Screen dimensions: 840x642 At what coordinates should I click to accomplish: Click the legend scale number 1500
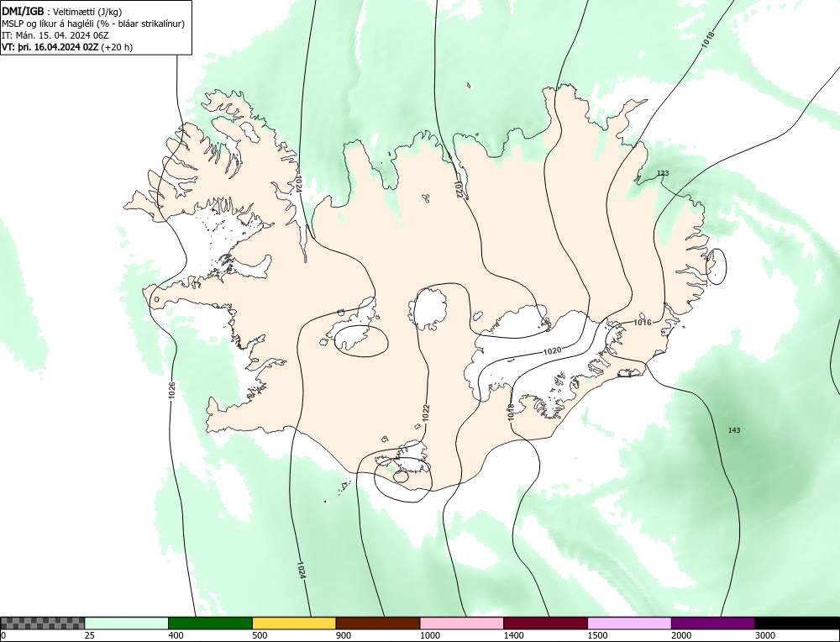pyautogui.click(x=596, y=635)
